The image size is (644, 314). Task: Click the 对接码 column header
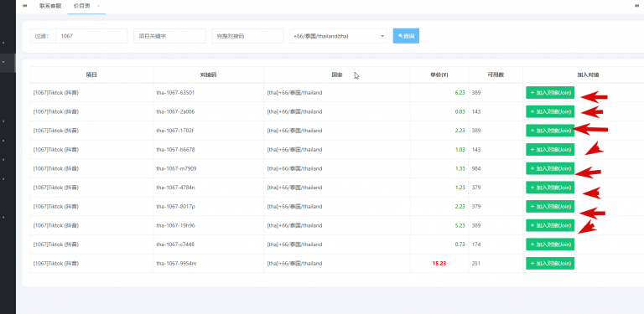click(208, 75)
